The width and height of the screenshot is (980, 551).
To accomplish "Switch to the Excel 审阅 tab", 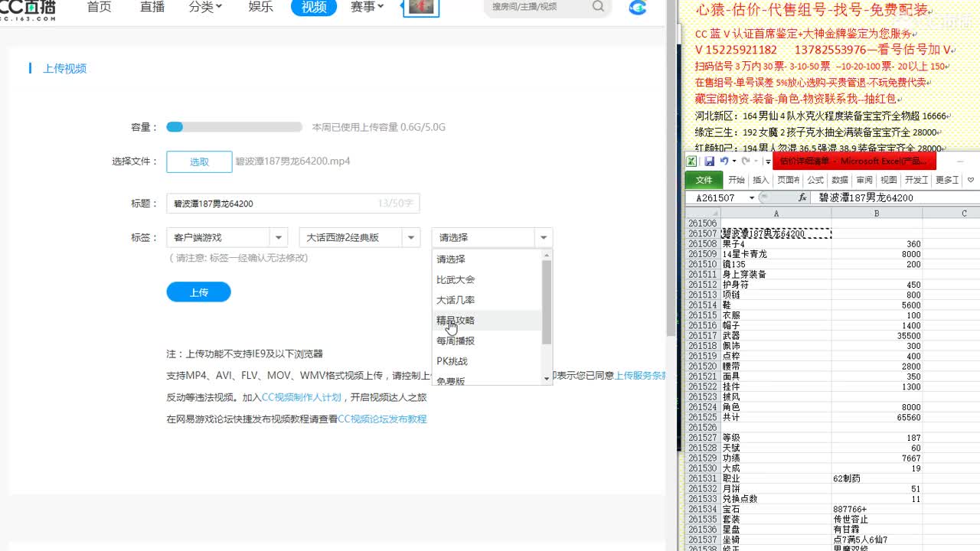I will pyautogui.click(x=864, y=180).
